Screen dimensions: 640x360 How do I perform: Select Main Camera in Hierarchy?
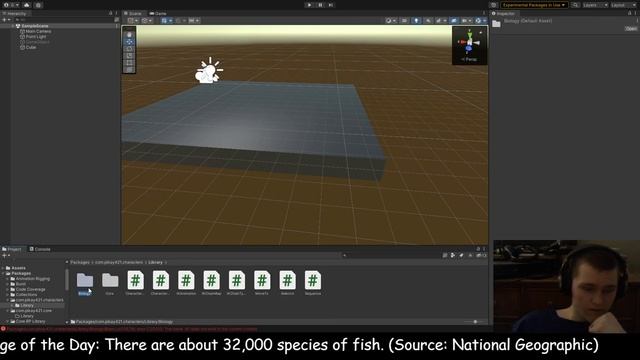pos(38,31)
